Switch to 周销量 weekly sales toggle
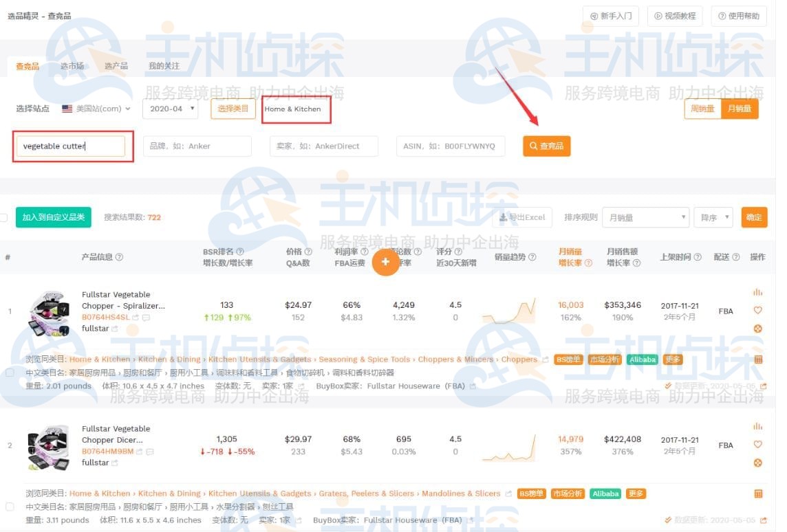787x532 pixels. (x=702, y=109)
